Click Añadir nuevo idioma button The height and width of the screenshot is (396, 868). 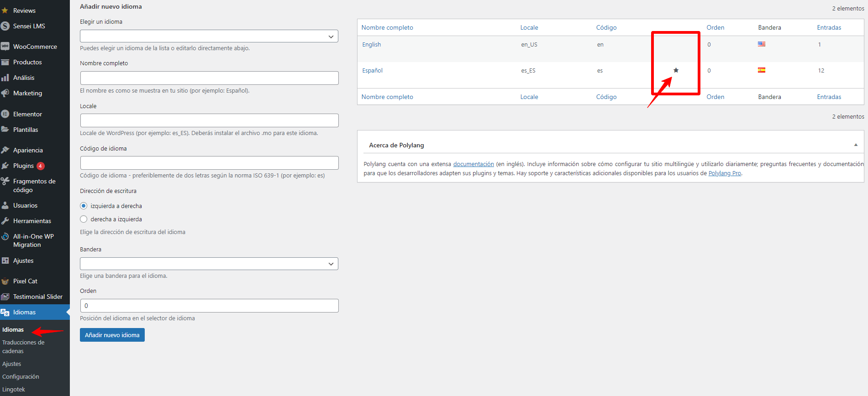[x=112, y=335]
